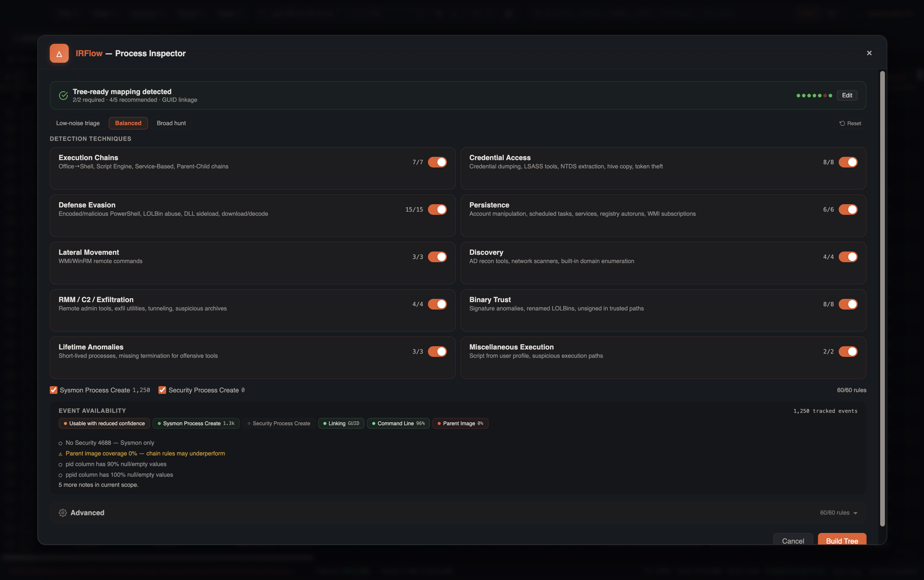This screenshot has height=580, width=924.
Task: Disable the Persistence toggle
Action: 848,209
